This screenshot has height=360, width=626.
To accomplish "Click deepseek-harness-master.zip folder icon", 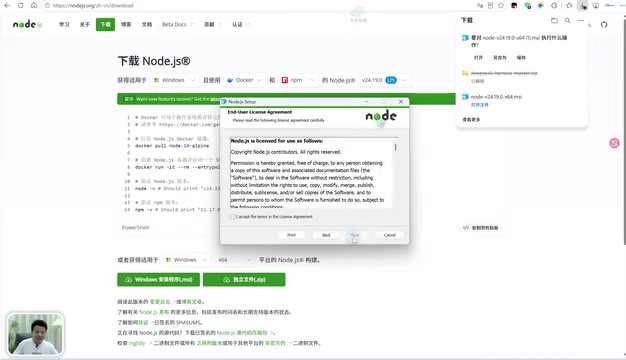I will click(465, 73).
